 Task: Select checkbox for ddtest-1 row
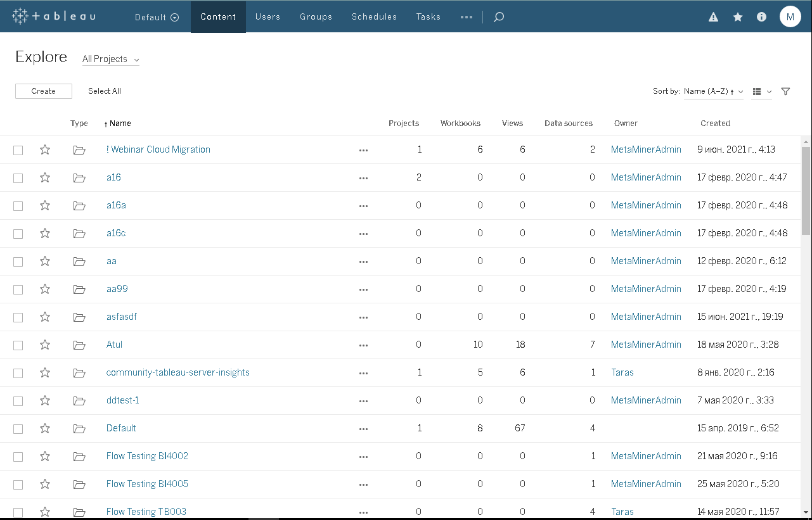[x=18, y=401]
